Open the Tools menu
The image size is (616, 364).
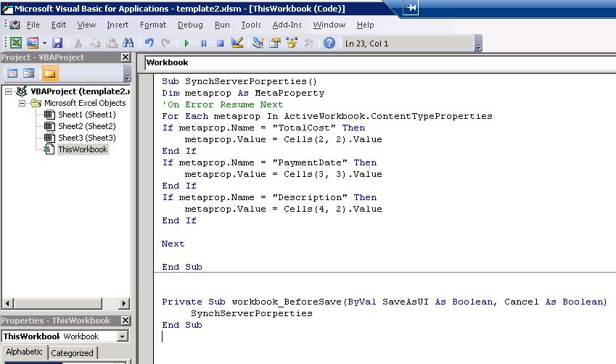click(251, 25)
